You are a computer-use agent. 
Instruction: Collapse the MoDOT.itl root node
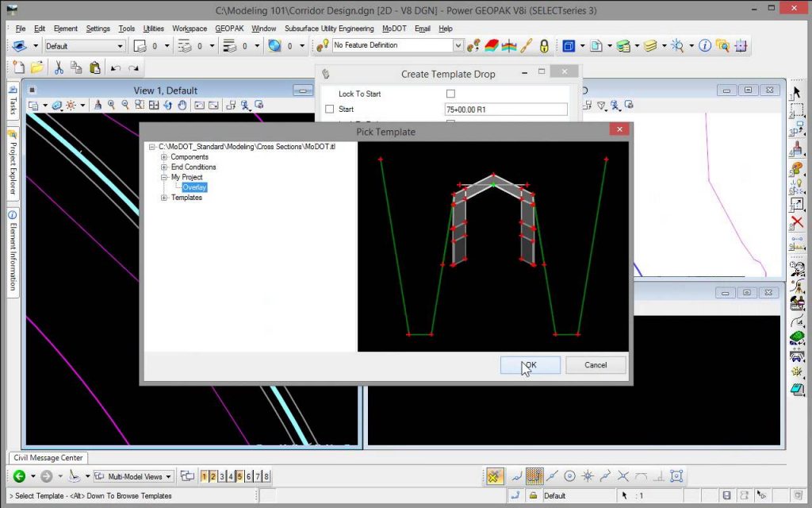pos(151,147)
